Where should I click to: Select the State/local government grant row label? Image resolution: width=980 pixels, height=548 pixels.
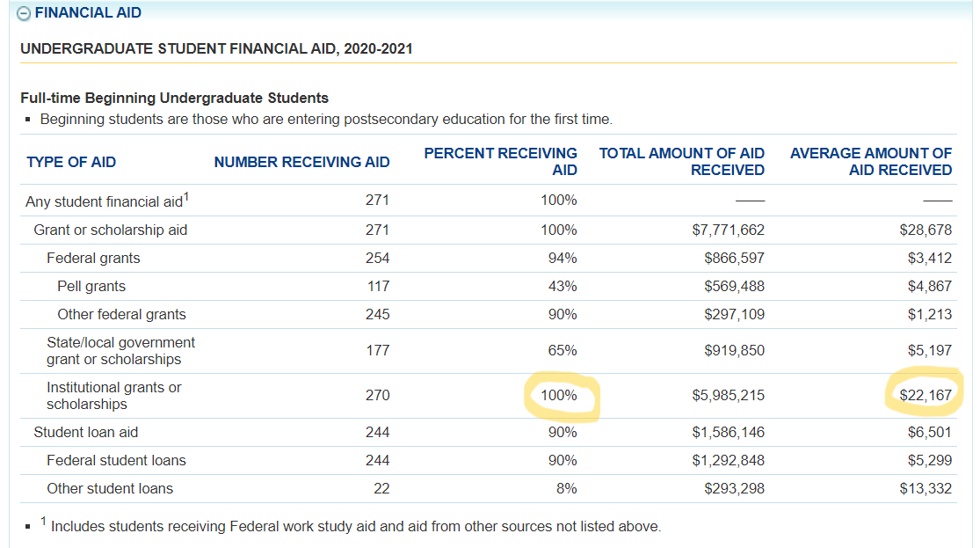120,351
